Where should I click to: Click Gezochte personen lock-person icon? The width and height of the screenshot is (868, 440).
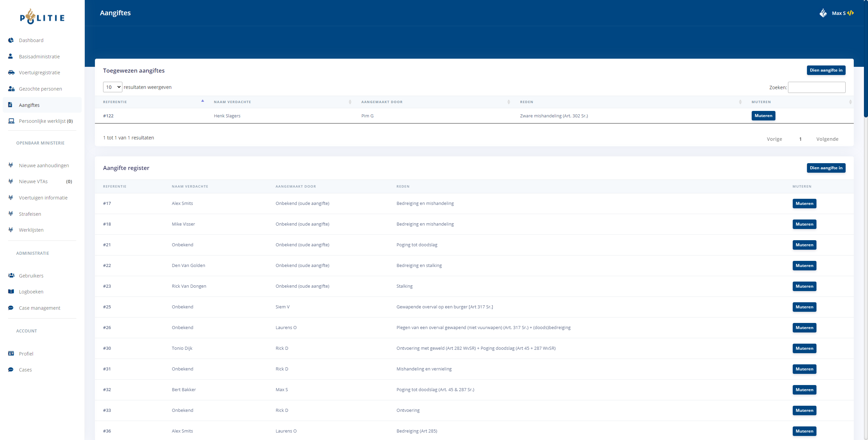[11, 89]
